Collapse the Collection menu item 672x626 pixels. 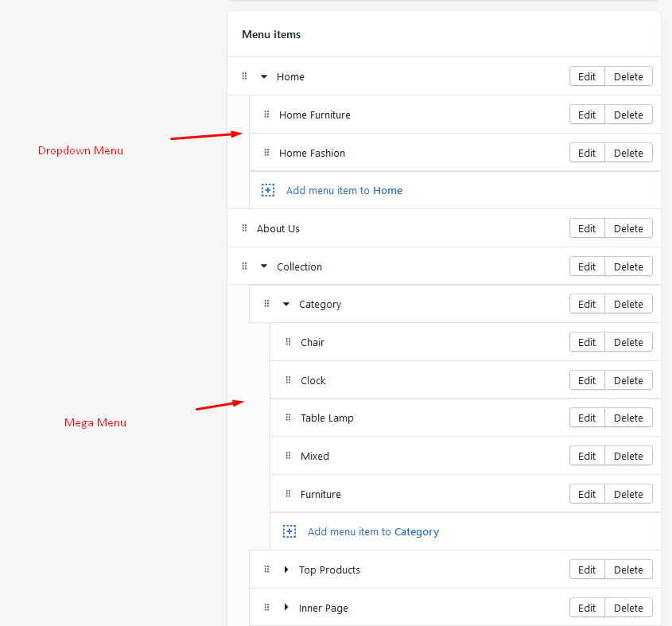click(264, 266)
